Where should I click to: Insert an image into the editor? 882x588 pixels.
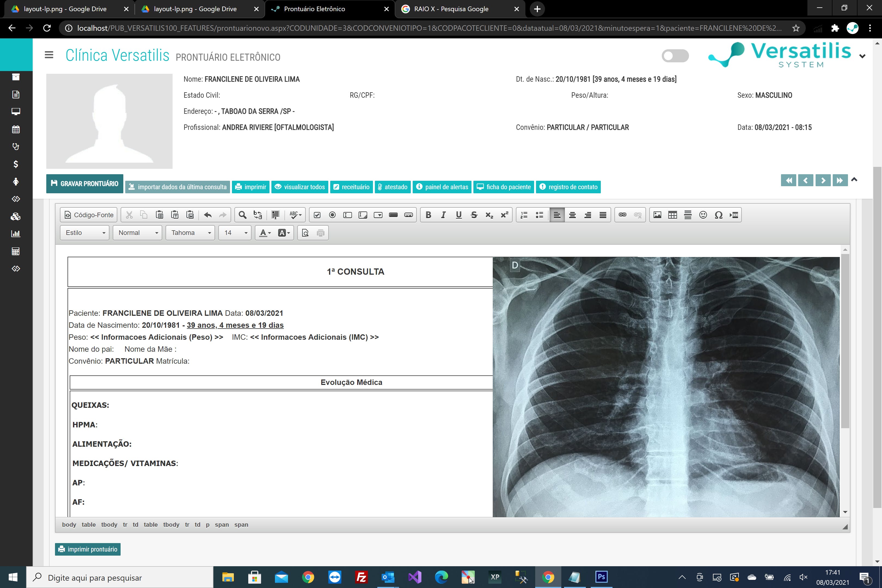pyautogui.click(x=657, y=215)
